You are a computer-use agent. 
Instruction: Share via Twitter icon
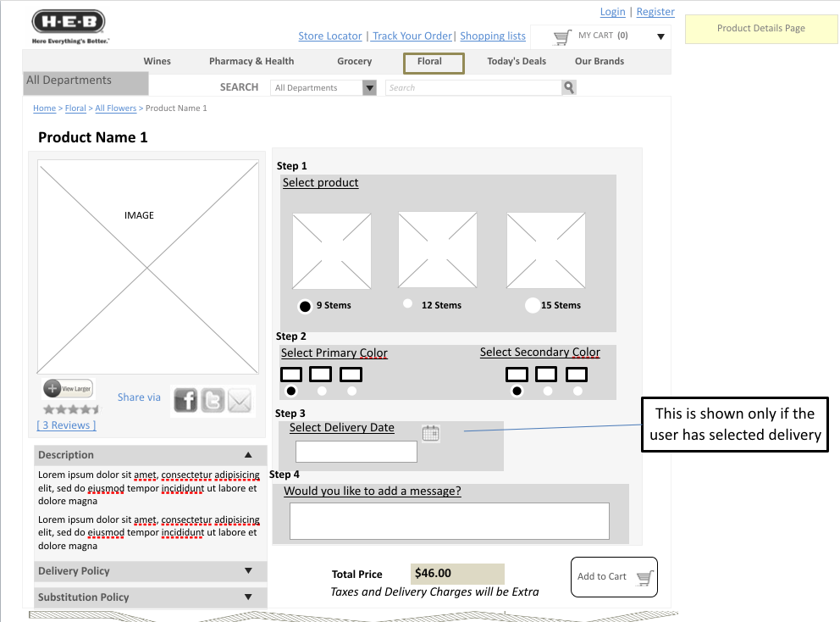click(213, 401)
